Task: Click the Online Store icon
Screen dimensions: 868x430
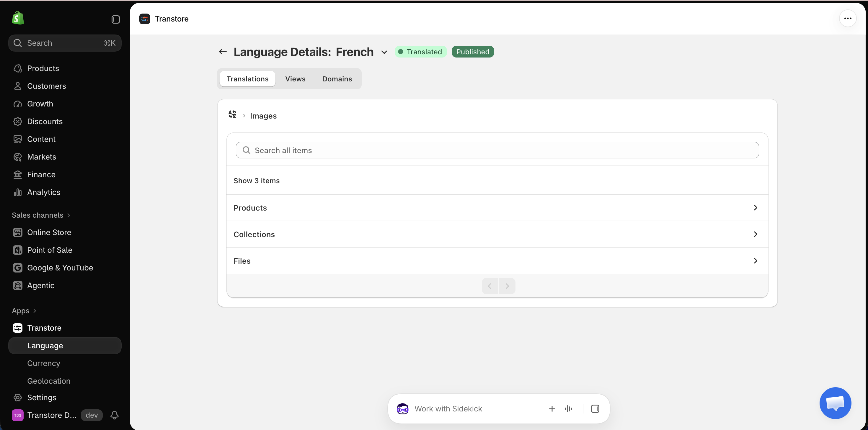Action: pyautogui.click(x=17, y=232)
